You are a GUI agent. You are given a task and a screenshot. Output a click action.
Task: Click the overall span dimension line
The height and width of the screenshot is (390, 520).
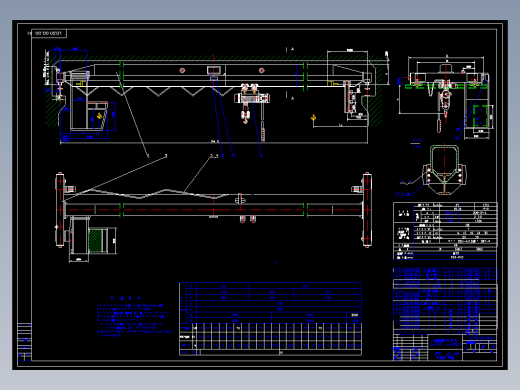(x=214, y=143)
